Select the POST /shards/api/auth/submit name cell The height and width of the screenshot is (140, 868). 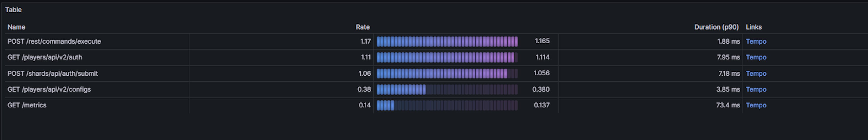[53, 73]
